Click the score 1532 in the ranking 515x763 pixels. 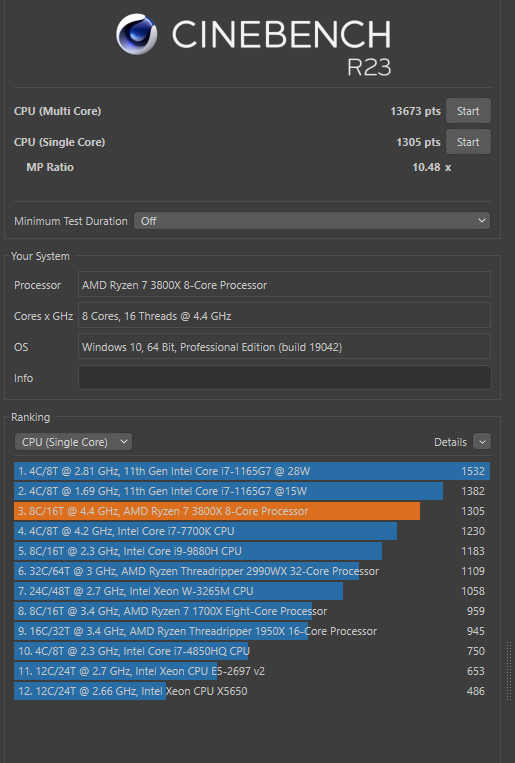[x=473, y=471]
